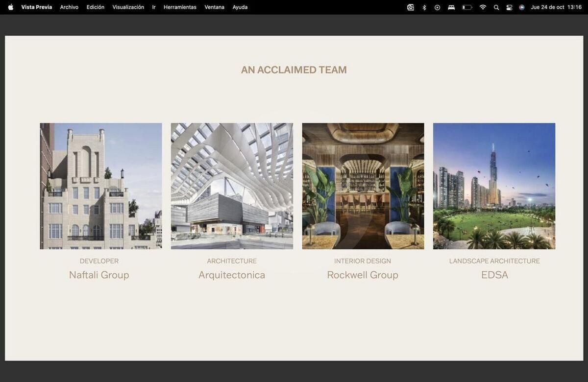588x382 pixels.
Task: Click the DEVELOPER label
Action: coord(99,261)
